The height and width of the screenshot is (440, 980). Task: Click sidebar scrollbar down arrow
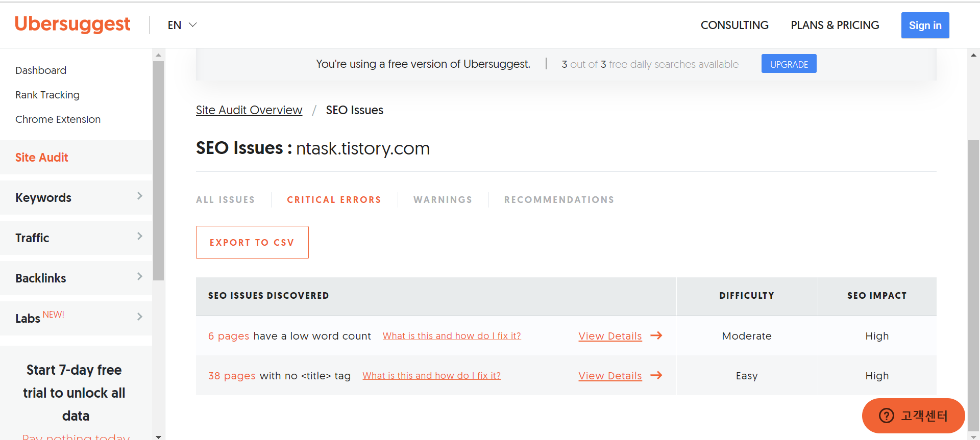pyautogui.click(x=158, y=436)
